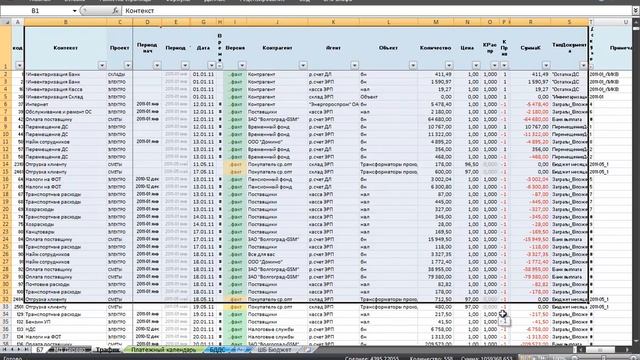Click the Почтовые расходы cell in row 30
The height and width of the screenshot is (360, 640).
pos(66,284)
